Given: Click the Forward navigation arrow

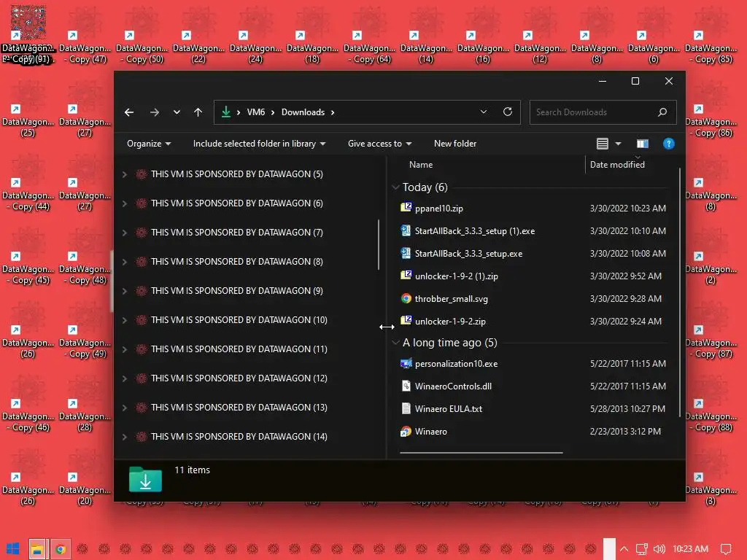Looking at the screenshot, I should coord(155,112).
